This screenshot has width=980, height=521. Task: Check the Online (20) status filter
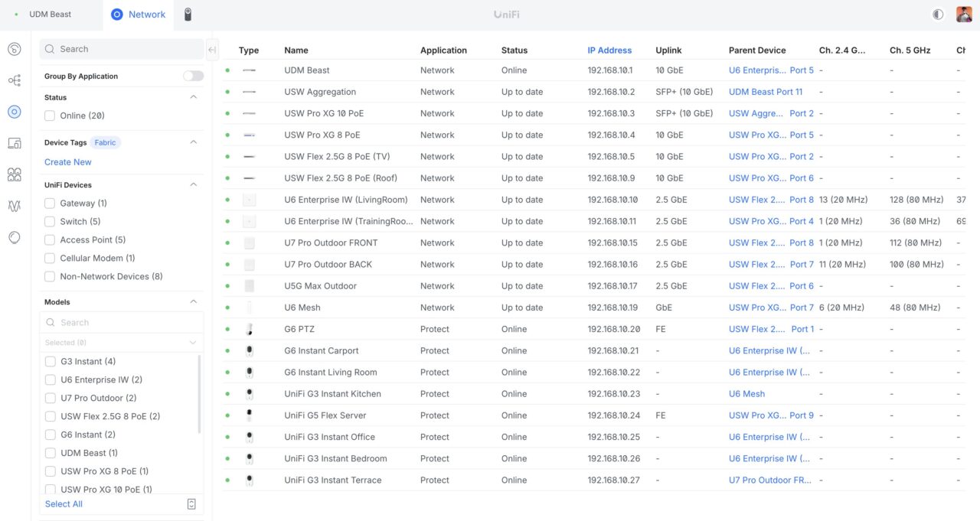[50, 116]
